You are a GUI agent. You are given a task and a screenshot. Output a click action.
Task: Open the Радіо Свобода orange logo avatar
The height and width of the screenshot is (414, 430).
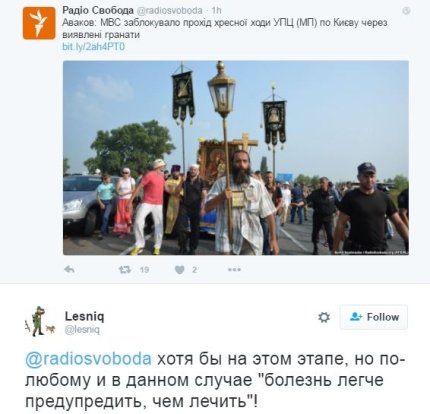coord(39,23)
